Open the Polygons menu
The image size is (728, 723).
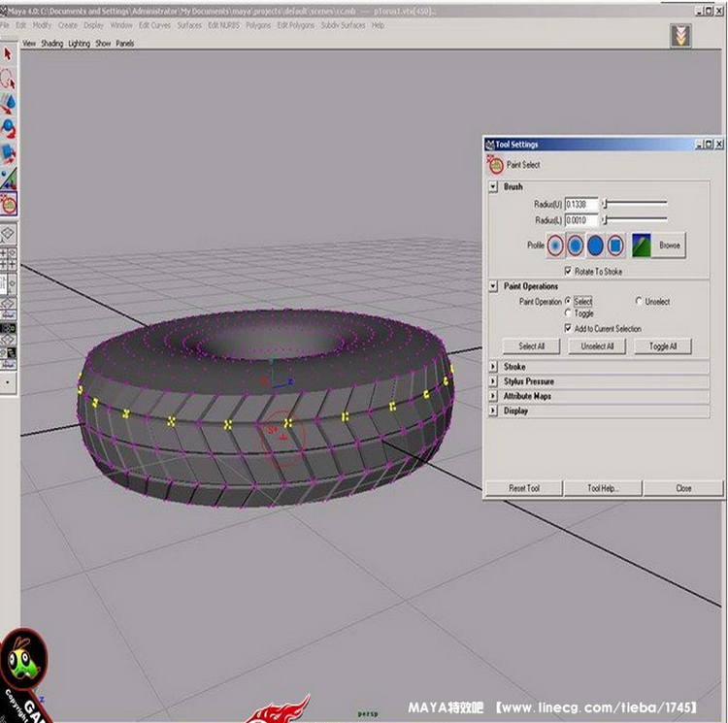point(258,25)
